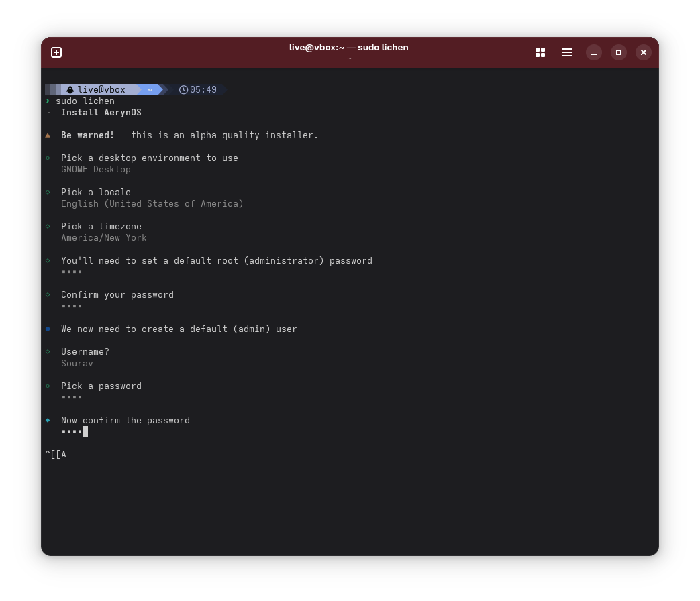Open the hamburger menu in the header bar
Screen dimensions: 700x601
(566, 52)
